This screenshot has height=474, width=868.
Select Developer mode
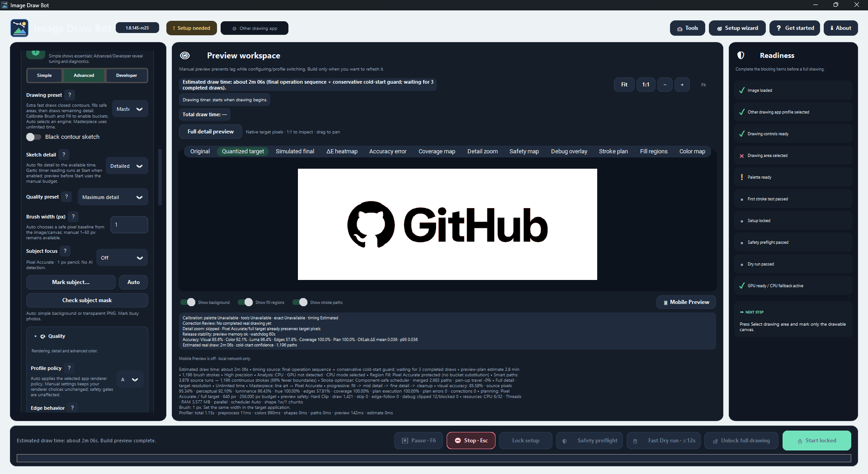(x=127, y=76)
